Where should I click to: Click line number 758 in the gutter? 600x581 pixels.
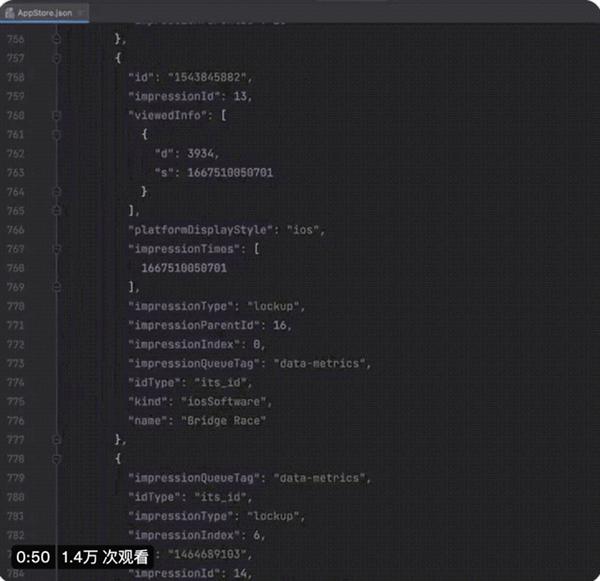point(16,77)
